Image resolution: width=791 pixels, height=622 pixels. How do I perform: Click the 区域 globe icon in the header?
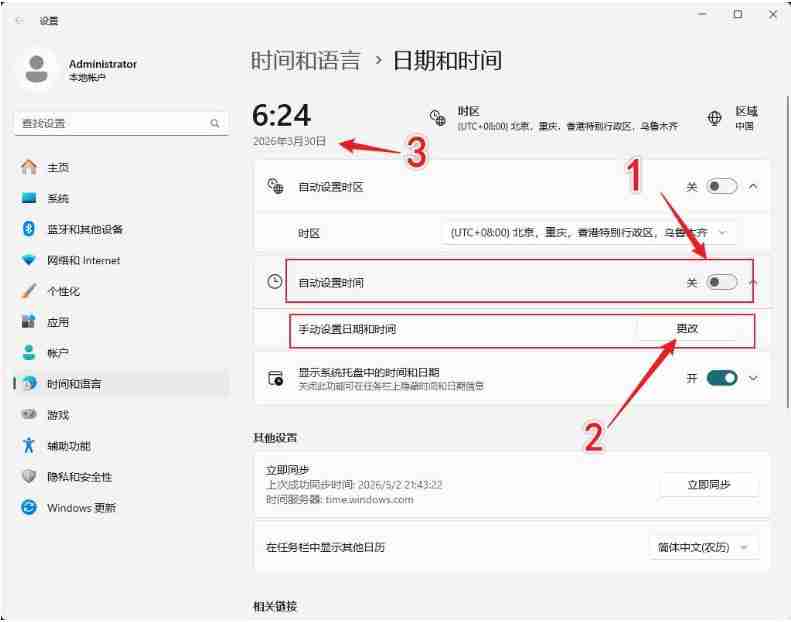[714, 118]
